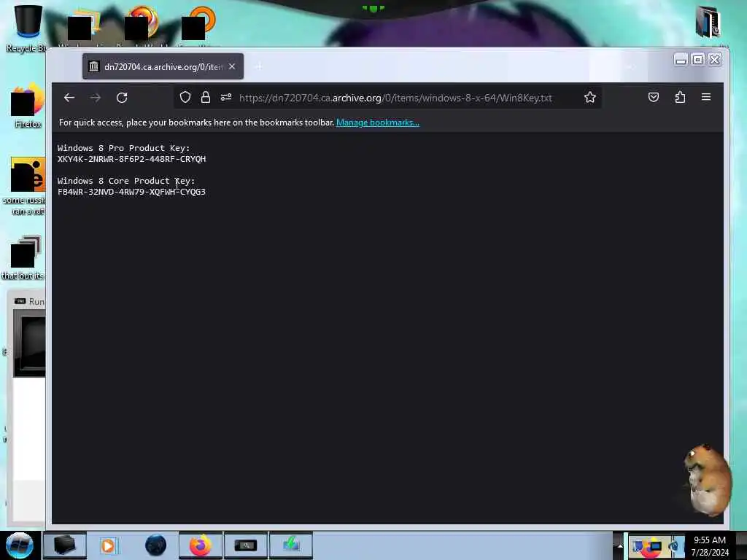Open the Extensions puzzle icon
747x560 pixels.
[x=680, y=97]
